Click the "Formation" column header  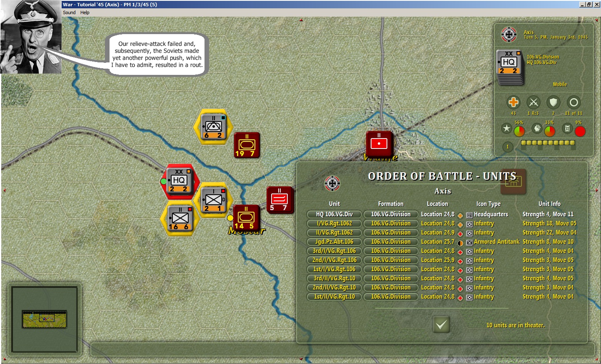click(x=391, y=204)
